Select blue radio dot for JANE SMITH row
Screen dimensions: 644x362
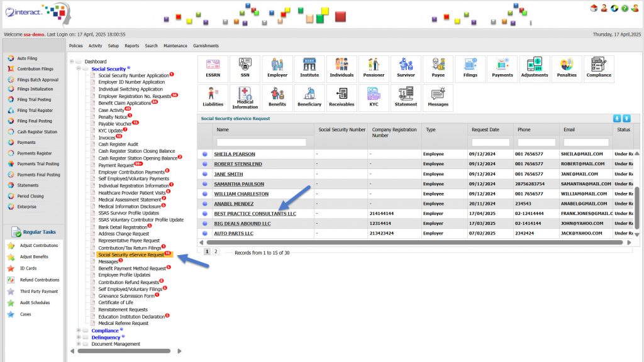point(205,174)
